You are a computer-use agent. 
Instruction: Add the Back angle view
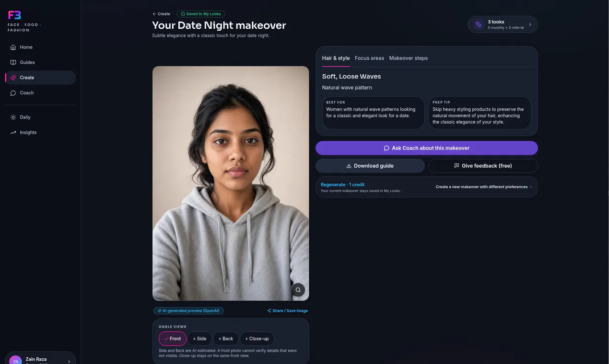(226, 339)
